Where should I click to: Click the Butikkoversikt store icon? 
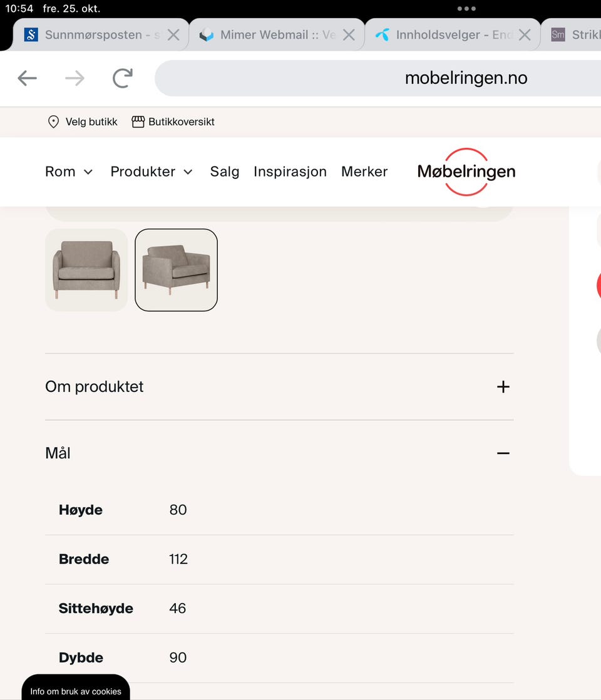point(138,122)
